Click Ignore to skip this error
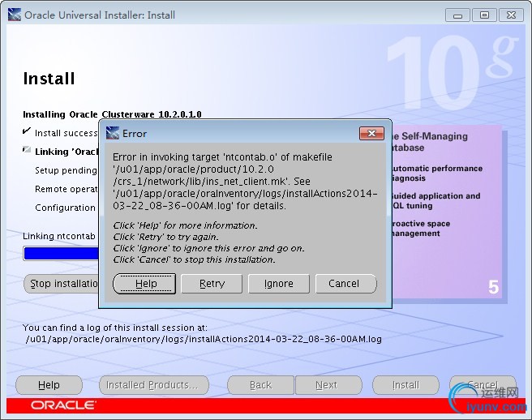 click(x=278, y=284)
